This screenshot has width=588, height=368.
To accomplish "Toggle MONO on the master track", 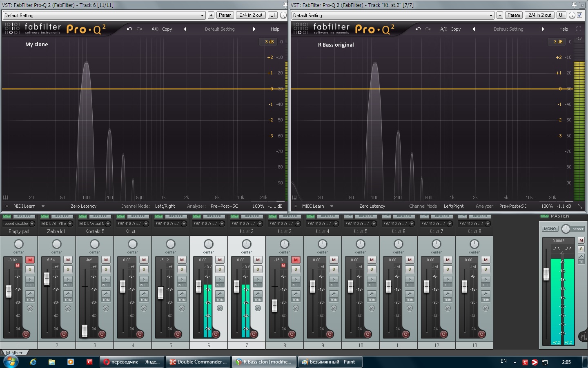I will coord(550,229).
